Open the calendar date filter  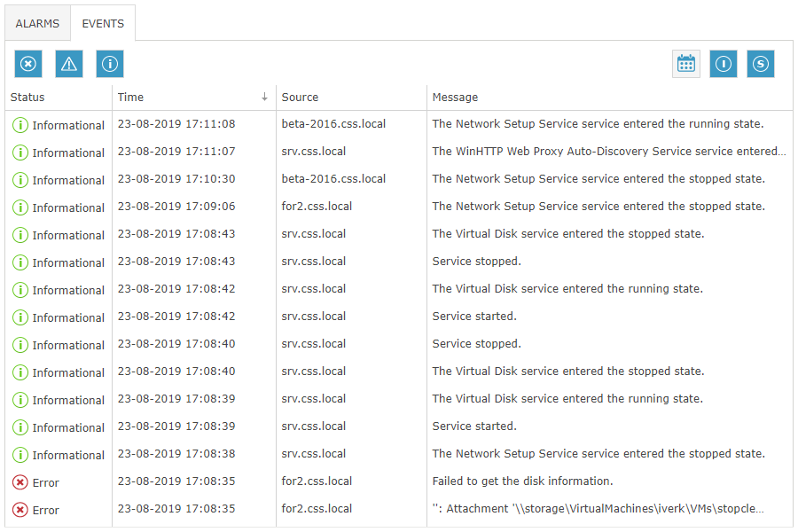(x=686, y=64)
